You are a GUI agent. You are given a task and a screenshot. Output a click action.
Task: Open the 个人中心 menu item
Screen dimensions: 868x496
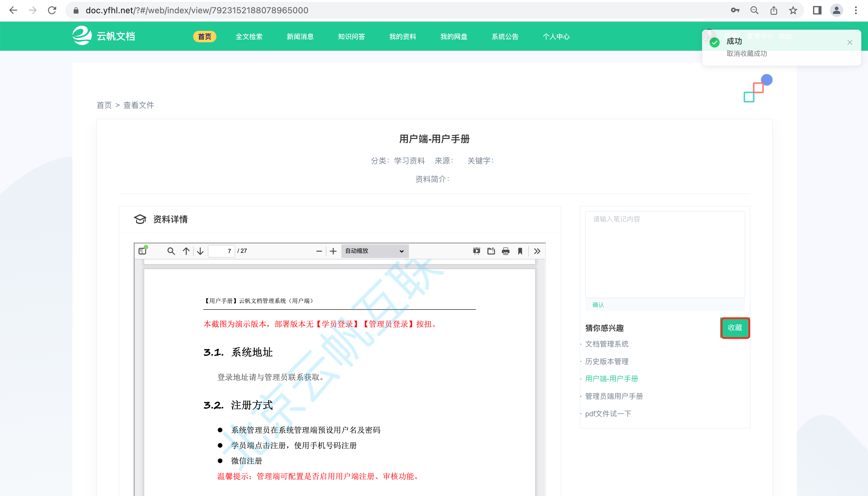(556, 37)
